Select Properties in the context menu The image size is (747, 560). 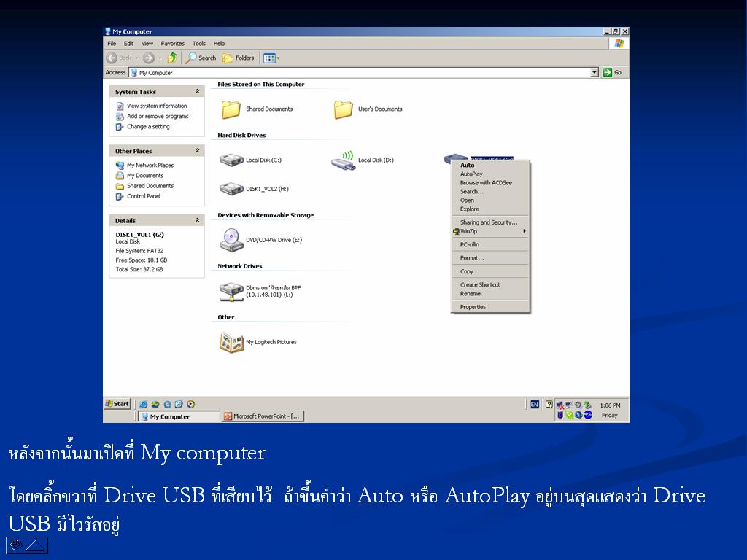click(x=473, y=307)
